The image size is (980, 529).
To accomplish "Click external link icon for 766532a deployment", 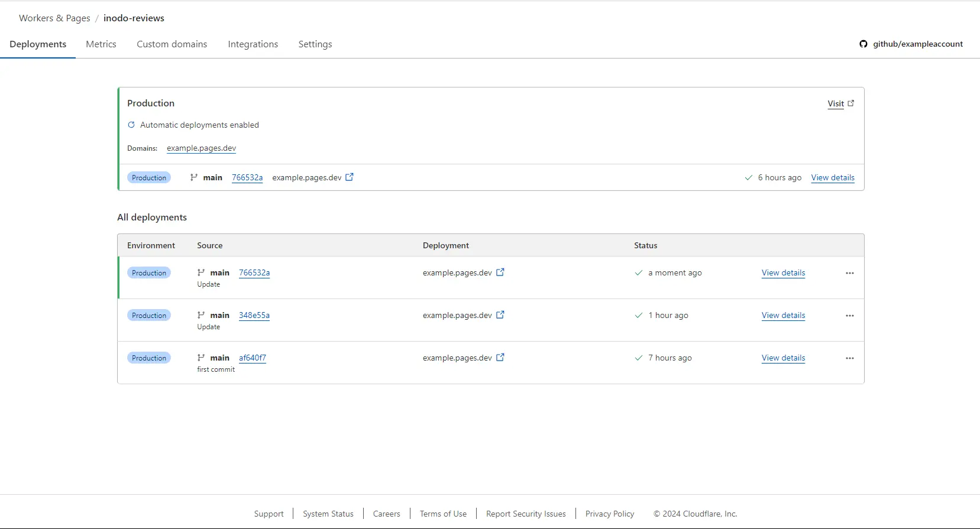I will (x=500, y=272).
